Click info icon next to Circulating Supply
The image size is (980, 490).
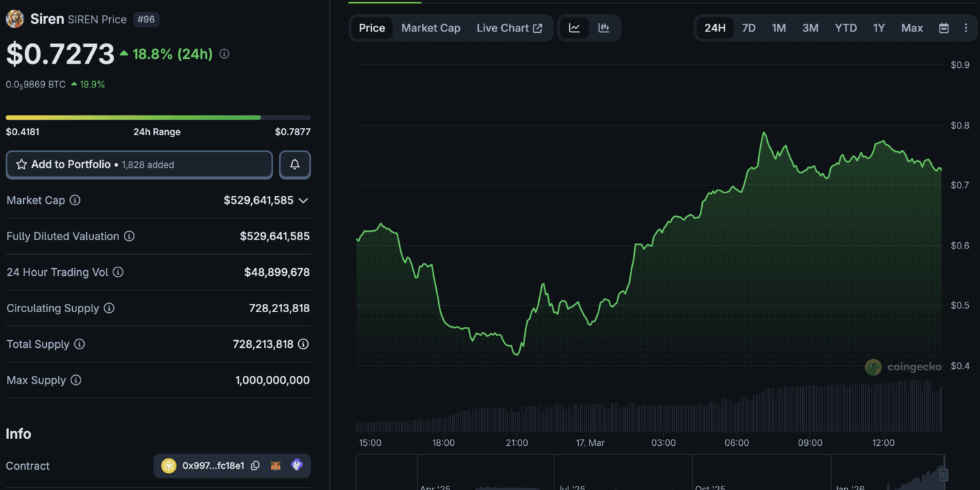coord(109,308)
